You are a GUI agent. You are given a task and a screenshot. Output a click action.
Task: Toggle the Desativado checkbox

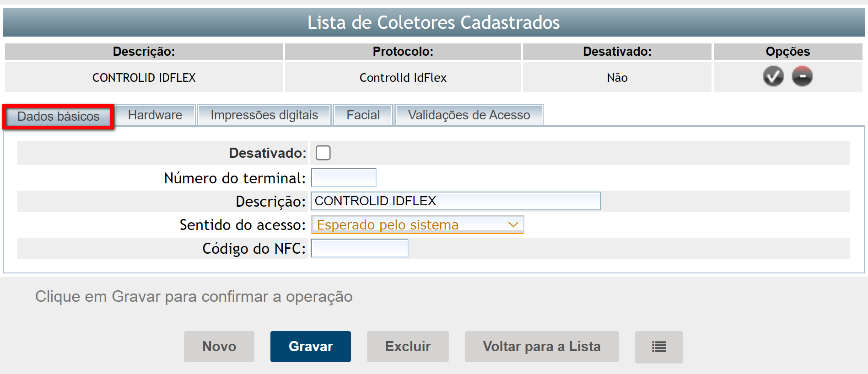(323, 153)
